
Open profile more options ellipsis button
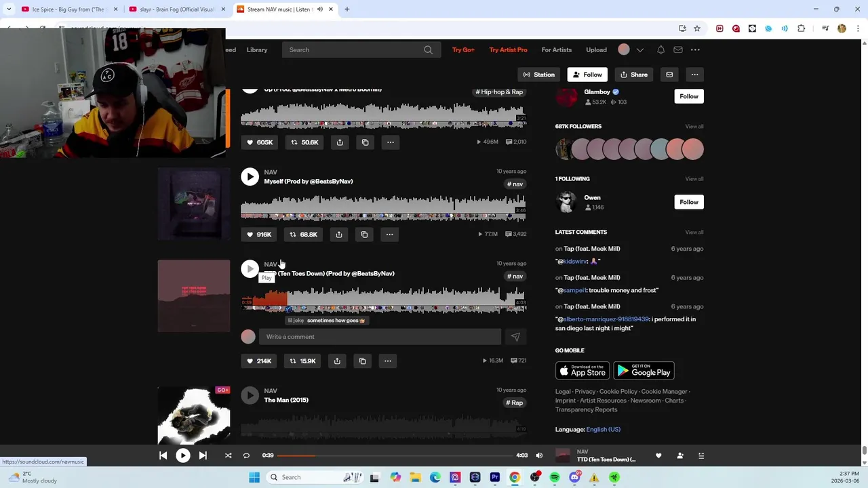[x=694, y=75]
